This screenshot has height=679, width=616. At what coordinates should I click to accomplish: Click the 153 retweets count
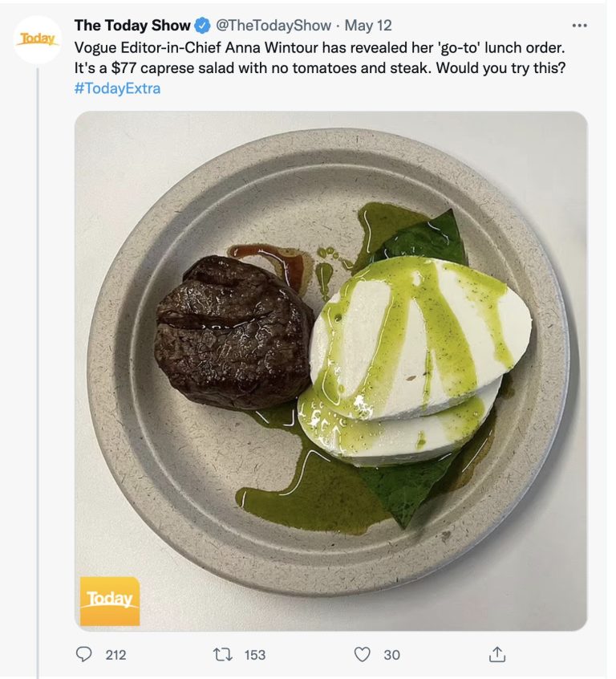[254, 655]
